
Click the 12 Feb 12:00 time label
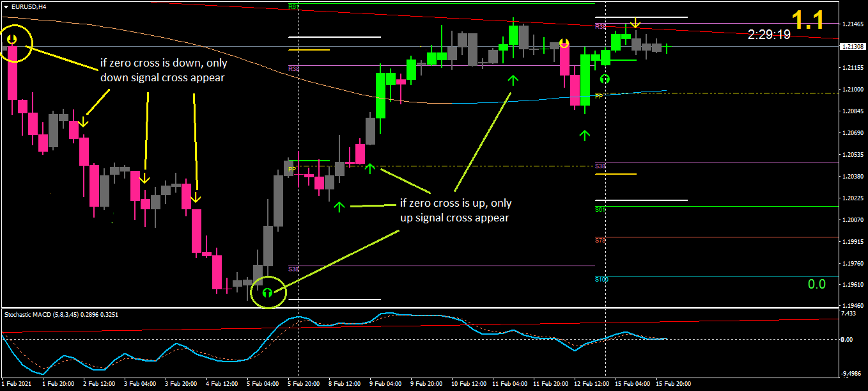pos(591,385)
